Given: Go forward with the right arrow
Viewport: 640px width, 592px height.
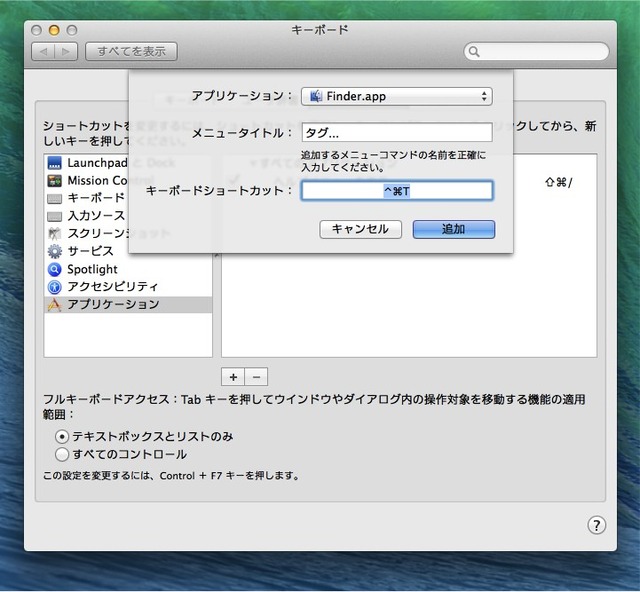Looking at the screenshot, I should tap(66, 52).
